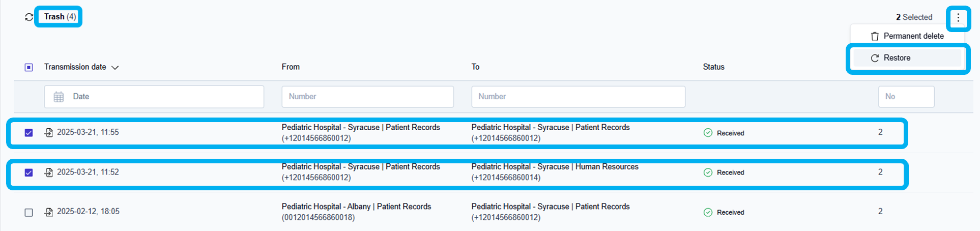Click the calendar icon in Date filter
Image resolution: width=980 pixels, height=231 pixels.
pyautogui.click(x=59, y=97)
